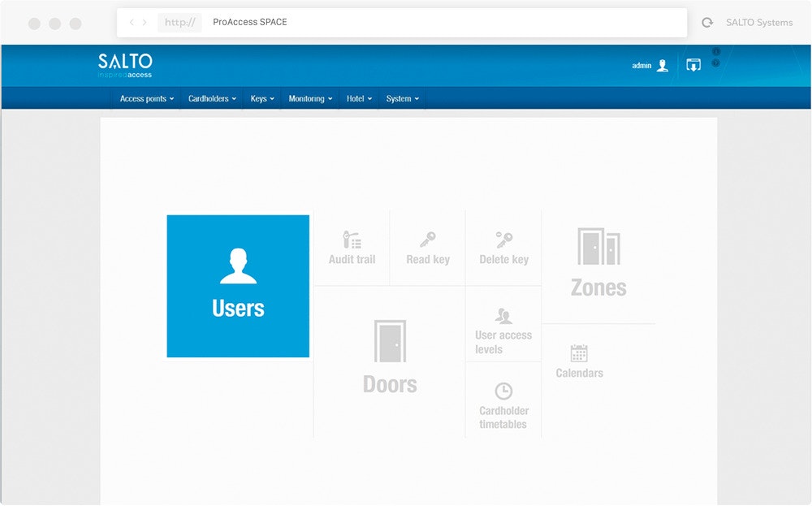Reload the page with the refresh icon

point(707,23)
